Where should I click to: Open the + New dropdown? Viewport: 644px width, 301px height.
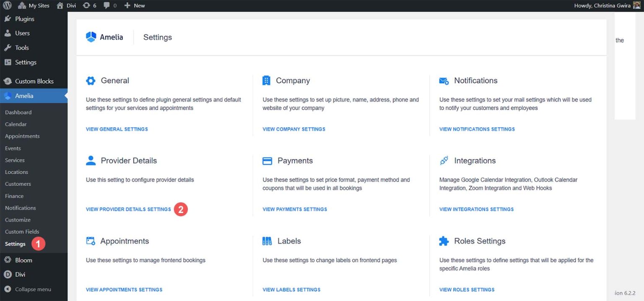pyautogui.click(x=134, y=5)
